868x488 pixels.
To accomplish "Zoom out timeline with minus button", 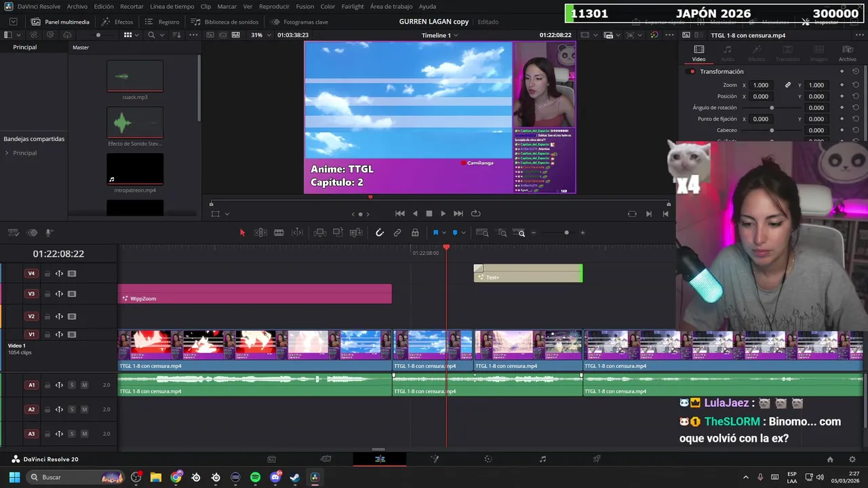I will coord(534,232).
